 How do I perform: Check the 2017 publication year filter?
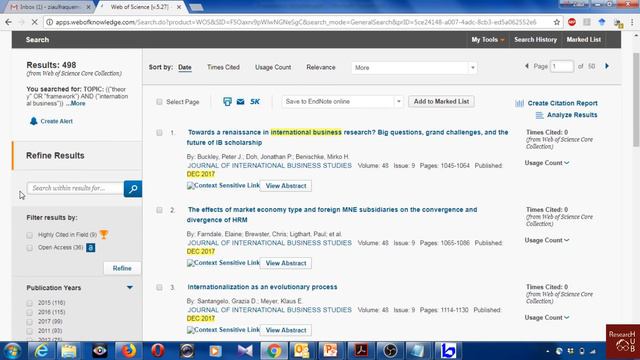tap(29, 322)
